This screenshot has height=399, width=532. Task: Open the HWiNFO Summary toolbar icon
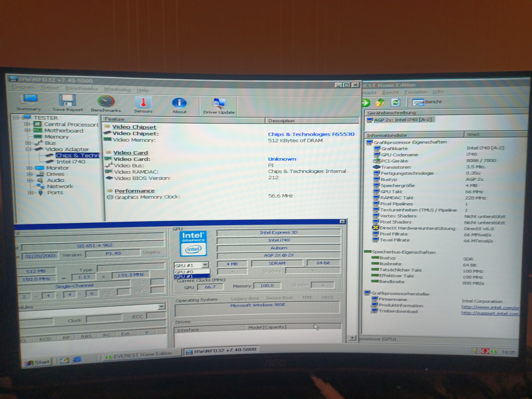[29, 102]
